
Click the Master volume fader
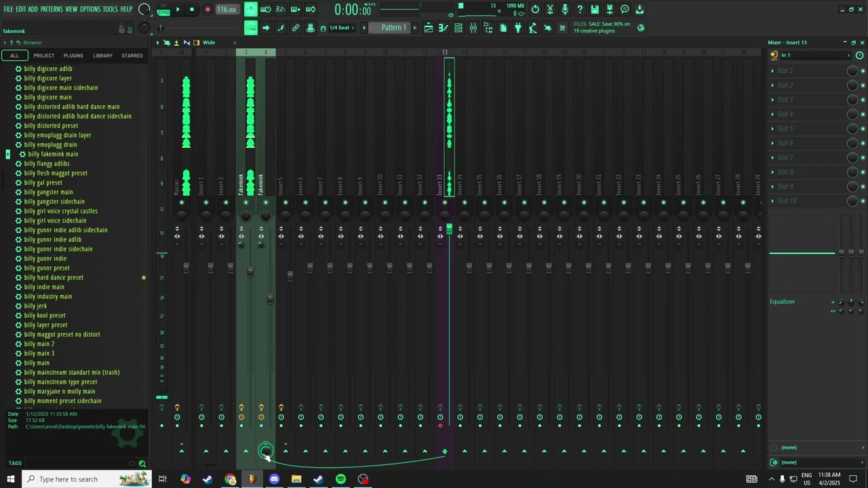(x=186, y=268)
